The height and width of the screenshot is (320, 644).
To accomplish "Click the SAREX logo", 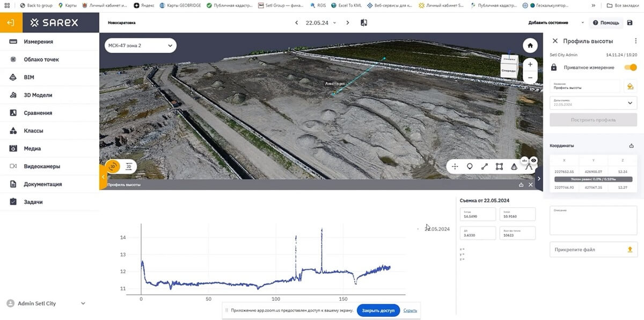I will click(x=54, y=23).
